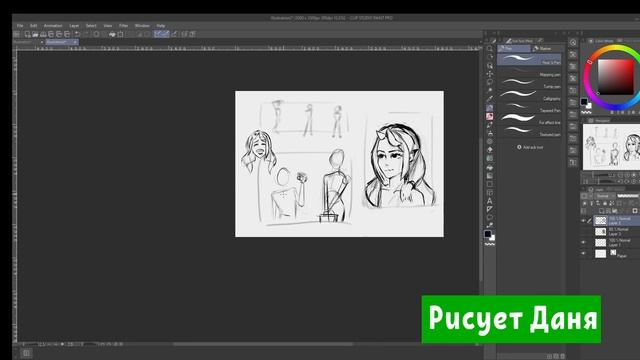640x360 pixels.
Task: Open the Filter menu
Action: tap(123, 26)
